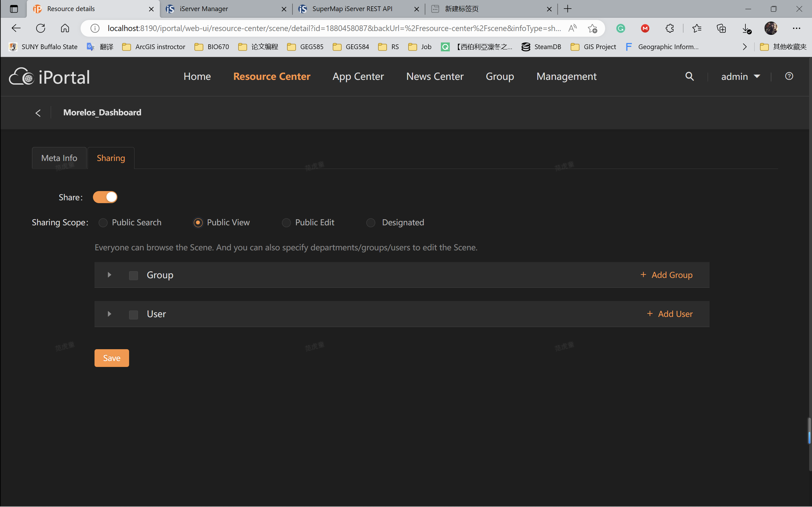Open the help question mark icon
The width and height of the screenshot is (812, 507).
pyautogui.click(x=789, y=76)
